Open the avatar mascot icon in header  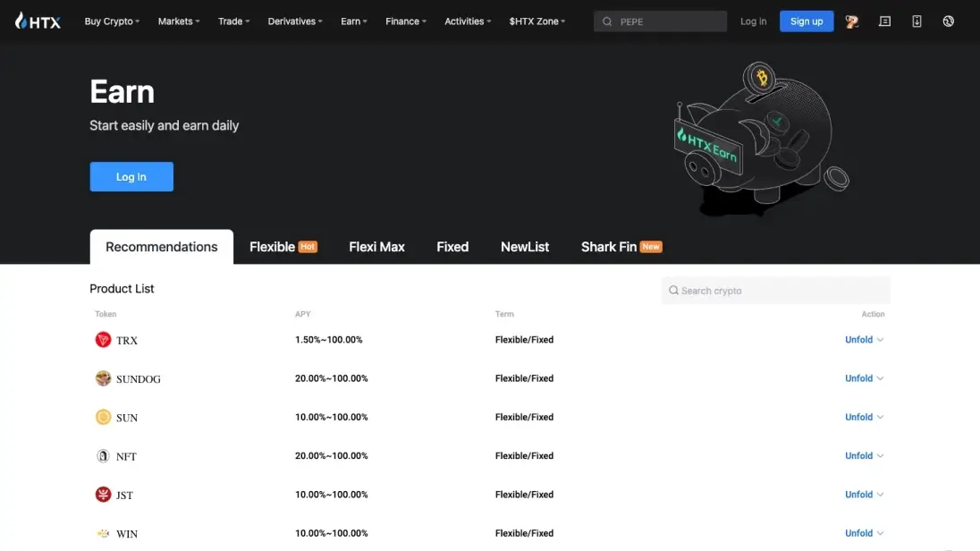point(852,21)
